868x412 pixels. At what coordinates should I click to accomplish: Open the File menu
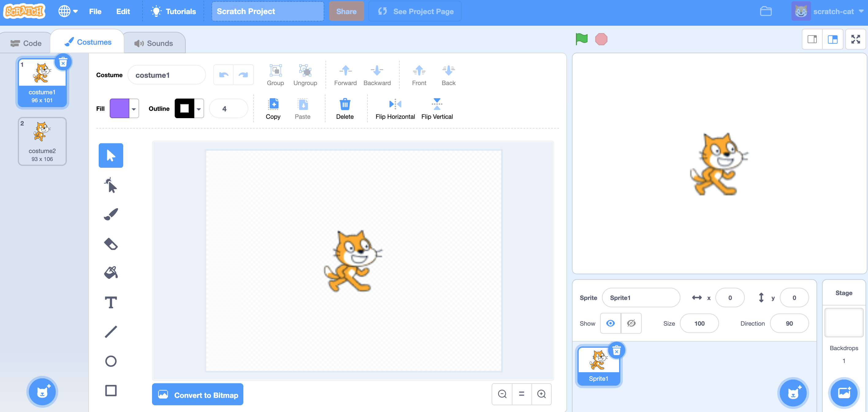pos(95,11)
